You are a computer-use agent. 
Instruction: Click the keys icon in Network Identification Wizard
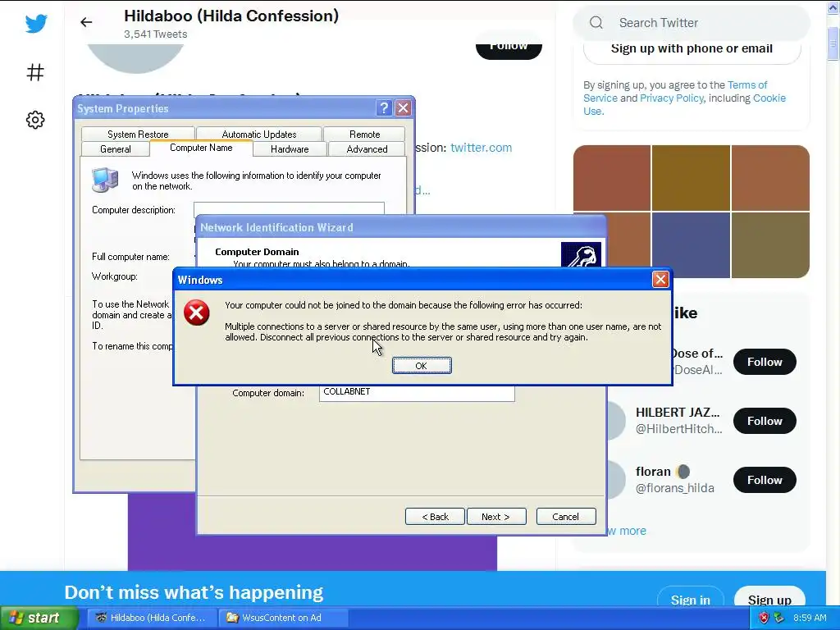coord(581,254)
